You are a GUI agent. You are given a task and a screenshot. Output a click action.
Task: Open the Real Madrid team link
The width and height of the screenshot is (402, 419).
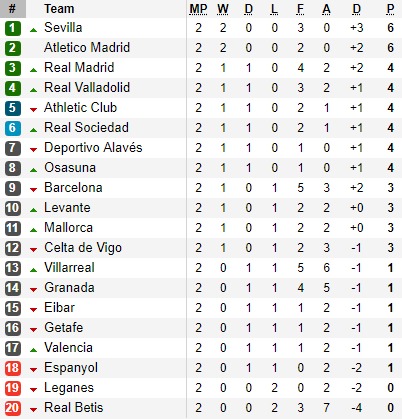tap(79, 67)
